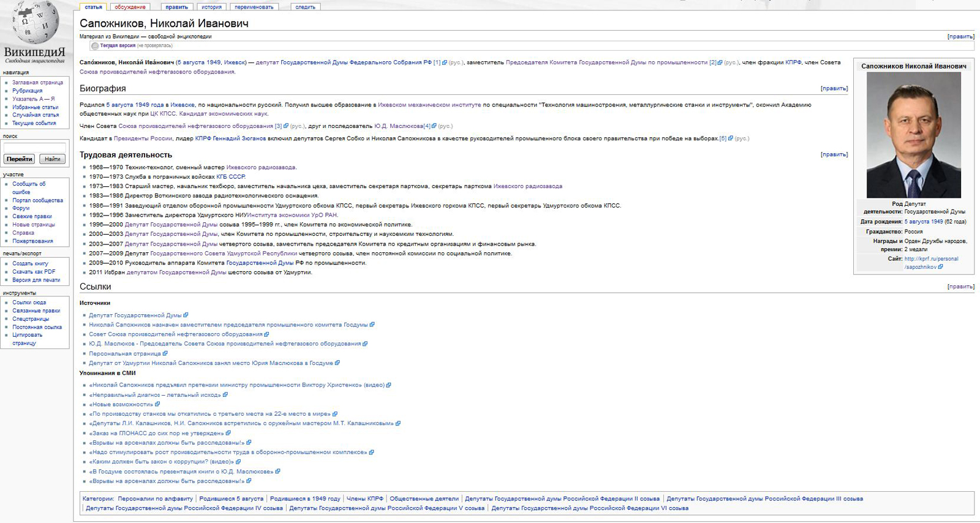Image resolution: width=980 pixels, height=523 pixels.
Task: Click 'Сообщить об ошибке' sidebar link
Action: (x=29, y=188)
